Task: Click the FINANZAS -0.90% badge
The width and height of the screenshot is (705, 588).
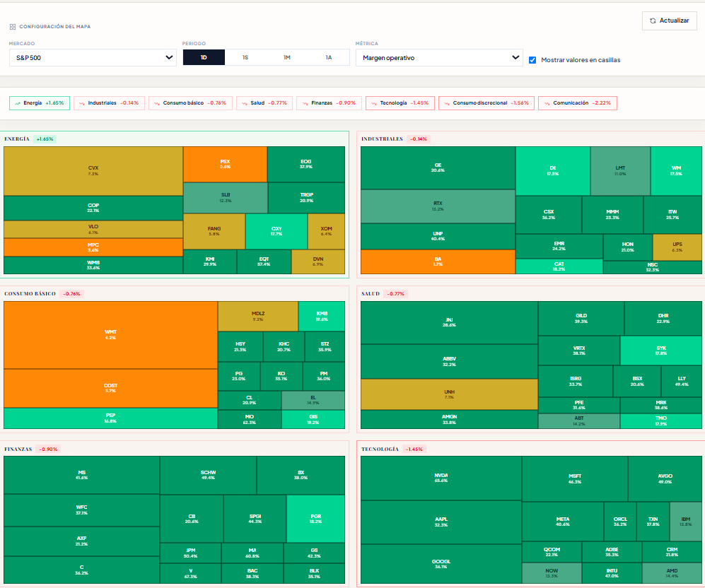Action: pyautogui.click(x=48, y=449)
